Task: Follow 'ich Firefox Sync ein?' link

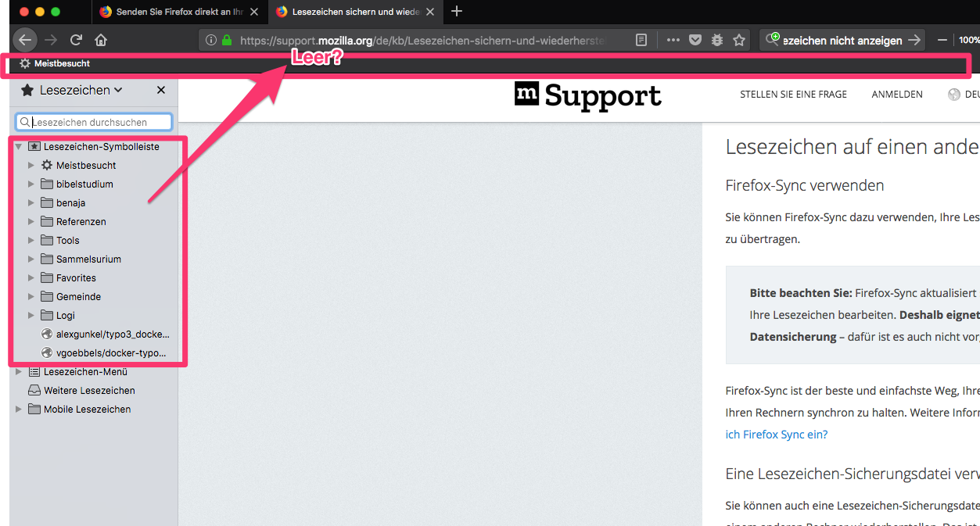Action: [776, 435]
